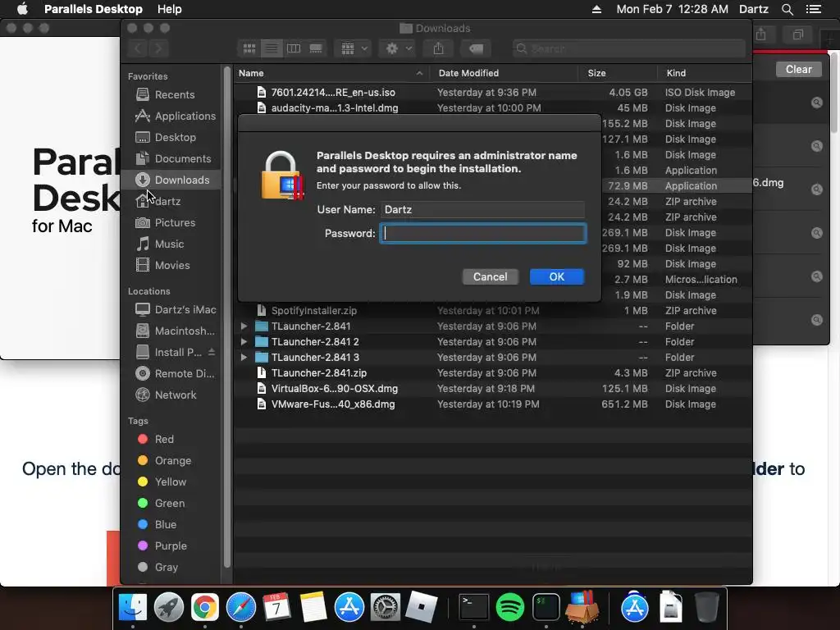Open Terminal from the Dock
This screenshot has height=630, width=840.
coord(473,608)
